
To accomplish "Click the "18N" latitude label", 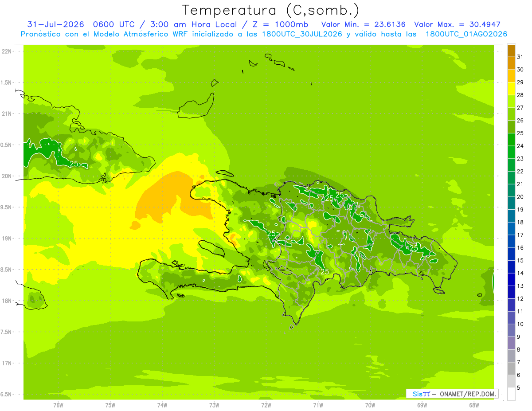I will (7, 301).
